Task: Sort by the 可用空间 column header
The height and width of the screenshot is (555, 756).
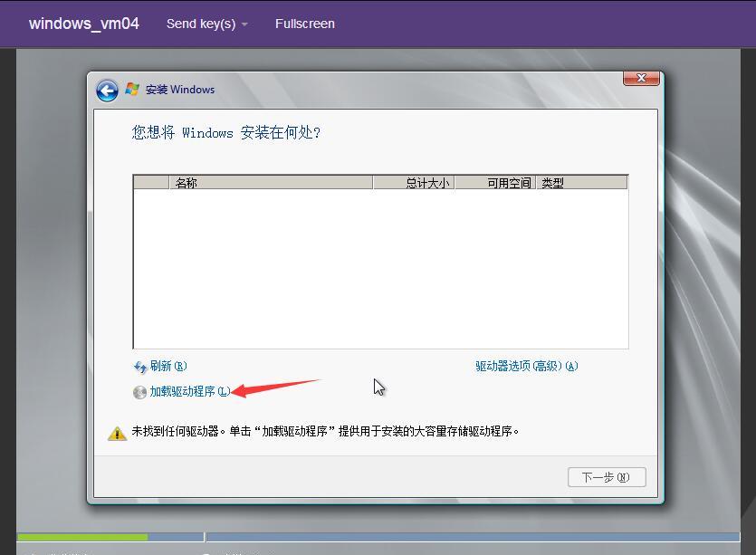Action: click(x=495, y=183)
